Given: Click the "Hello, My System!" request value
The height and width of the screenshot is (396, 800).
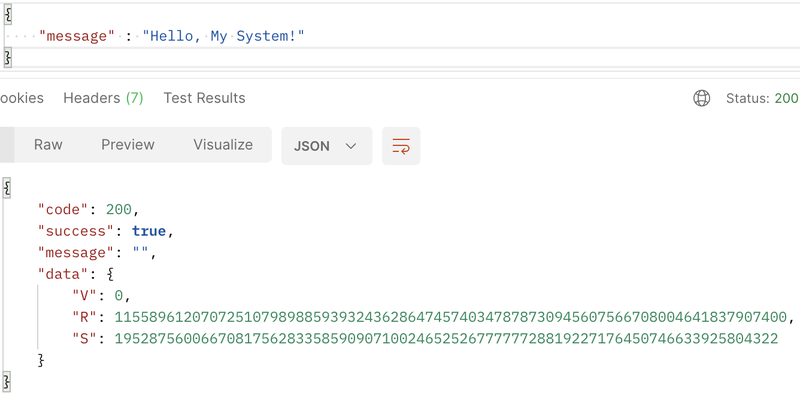Looking at the screenshot, I should (x=223, y=36).
